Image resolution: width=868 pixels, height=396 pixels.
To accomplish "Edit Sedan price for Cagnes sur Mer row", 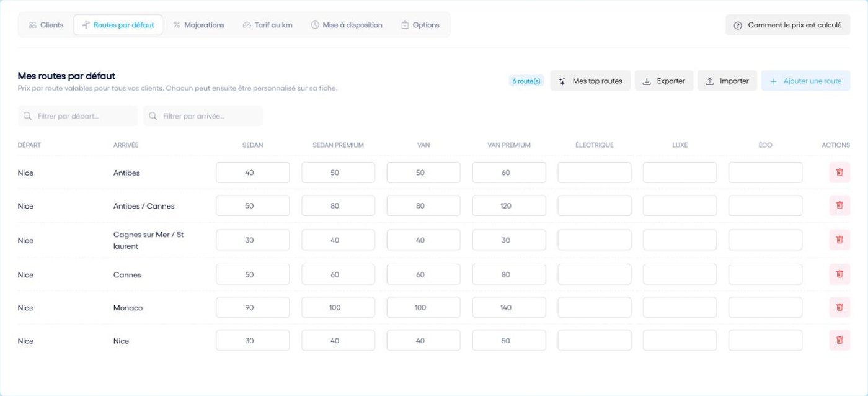I will pos(252,240).
